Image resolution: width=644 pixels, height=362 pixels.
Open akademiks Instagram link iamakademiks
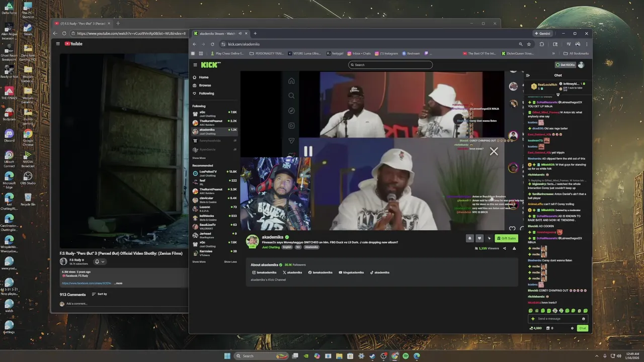(264, 273)
